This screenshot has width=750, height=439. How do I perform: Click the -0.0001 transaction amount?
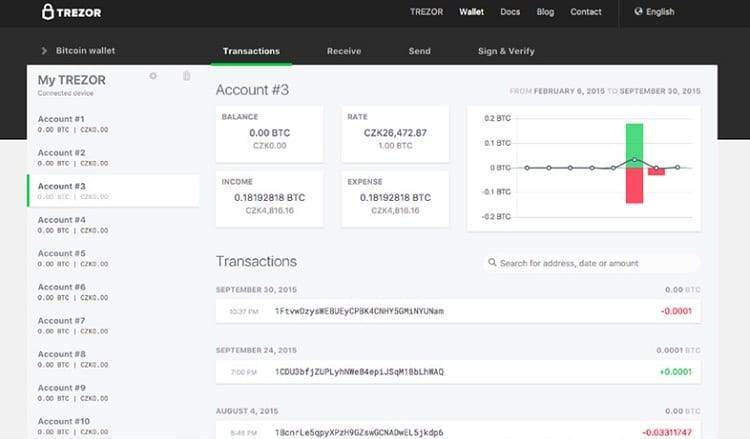676,311
